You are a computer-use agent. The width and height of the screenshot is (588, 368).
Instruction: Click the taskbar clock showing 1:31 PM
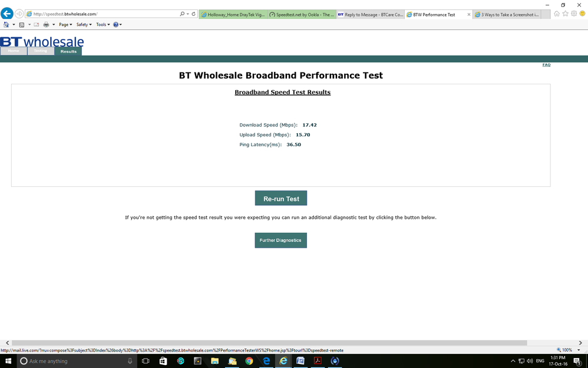tap(558, 361)
